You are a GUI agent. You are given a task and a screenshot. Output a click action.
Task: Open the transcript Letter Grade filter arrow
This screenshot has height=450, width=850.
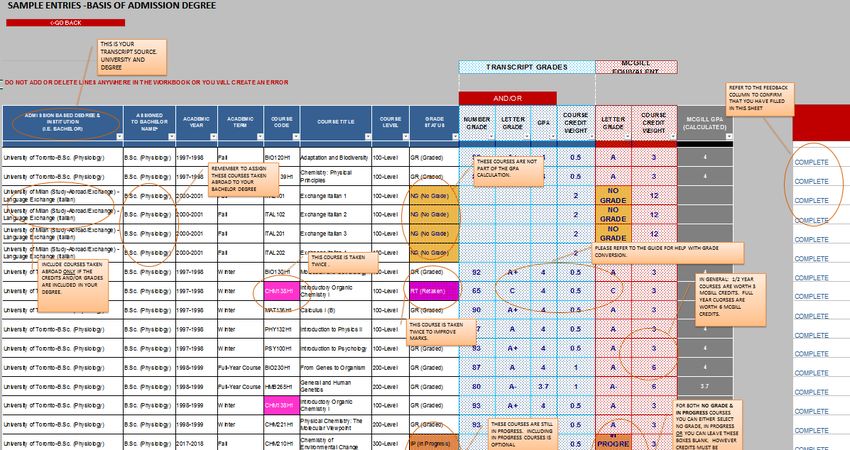526,137
